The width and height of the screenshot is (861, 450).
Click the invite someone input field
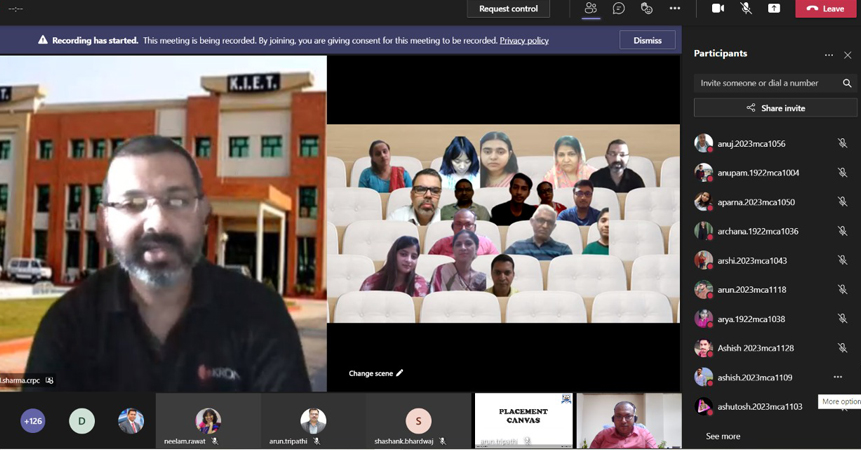(765, 83)
